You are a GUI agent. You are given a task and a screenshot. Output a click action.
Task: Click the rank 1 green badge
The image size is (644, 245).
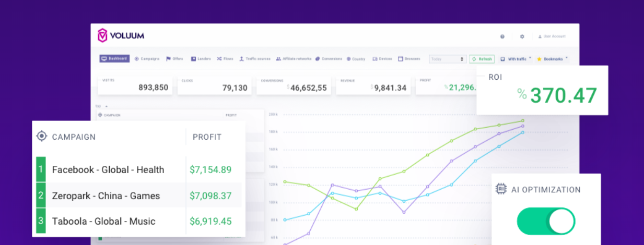pyautogui.click(x=41, y=169)
